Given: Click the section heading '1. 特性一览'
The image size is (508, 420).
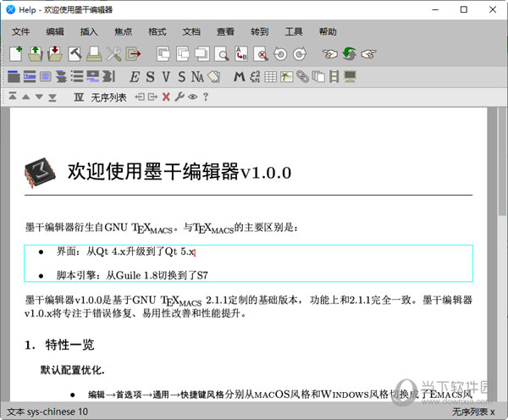Looking at the screenshot, I should pyautogui.click(x=59, y=345).
